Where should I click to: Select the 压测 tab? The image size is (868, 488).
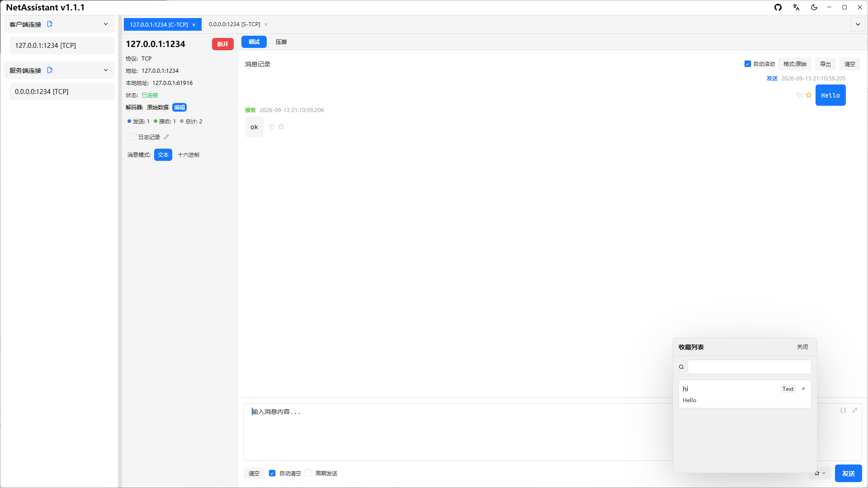pyautogui.click(x=281, y=42)
